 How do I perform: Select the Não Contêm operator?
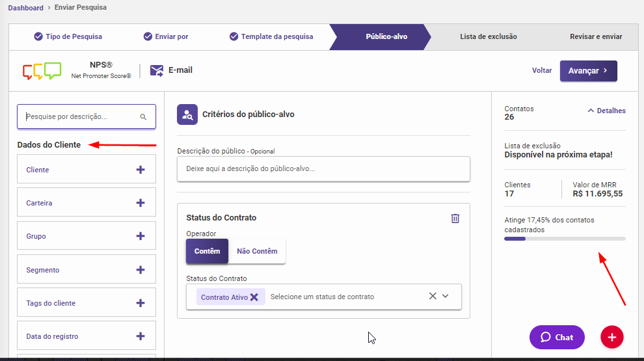tap(257, 251)
